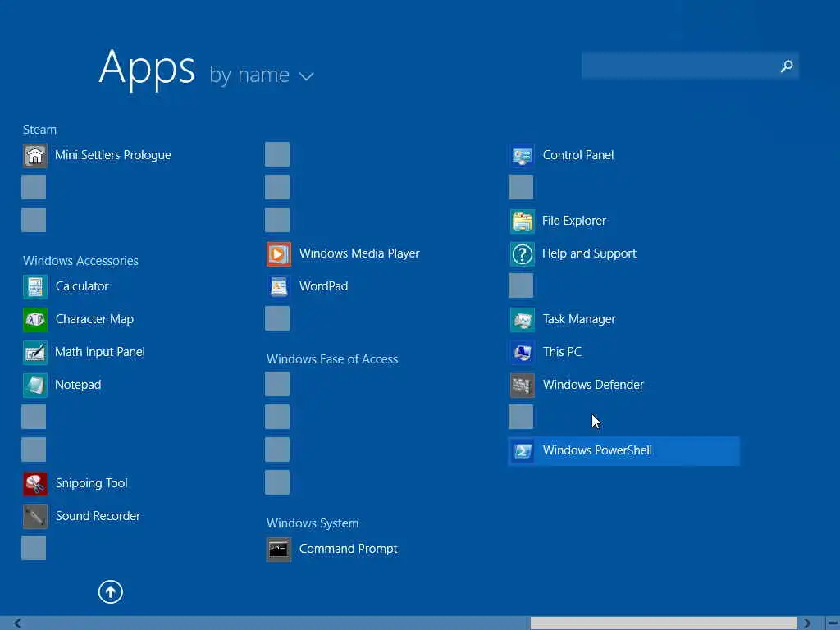Open the This PC computer icon
Viewport: 840px width, 630px height.
pos(522,352)
